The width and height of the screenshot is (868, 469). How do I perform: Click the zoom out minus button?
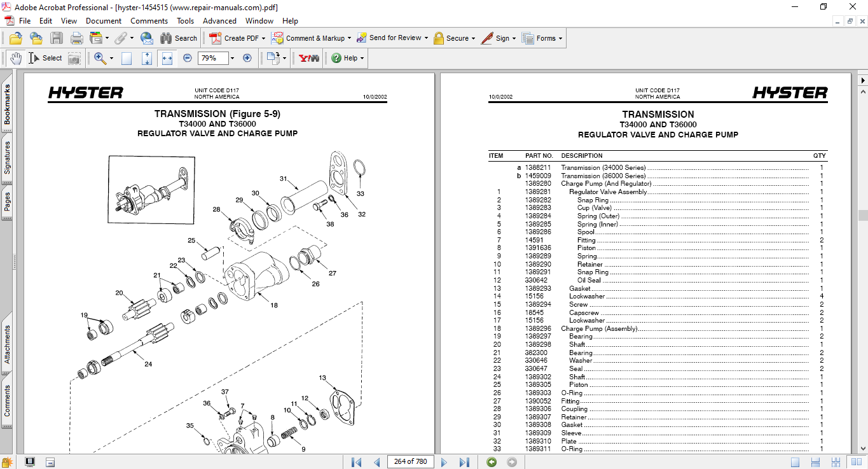click(188, 58)
